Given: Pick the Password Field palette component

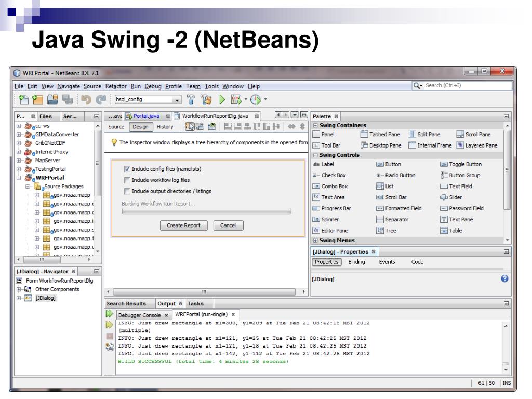Looking at the screenshot, I should [462, 208].
